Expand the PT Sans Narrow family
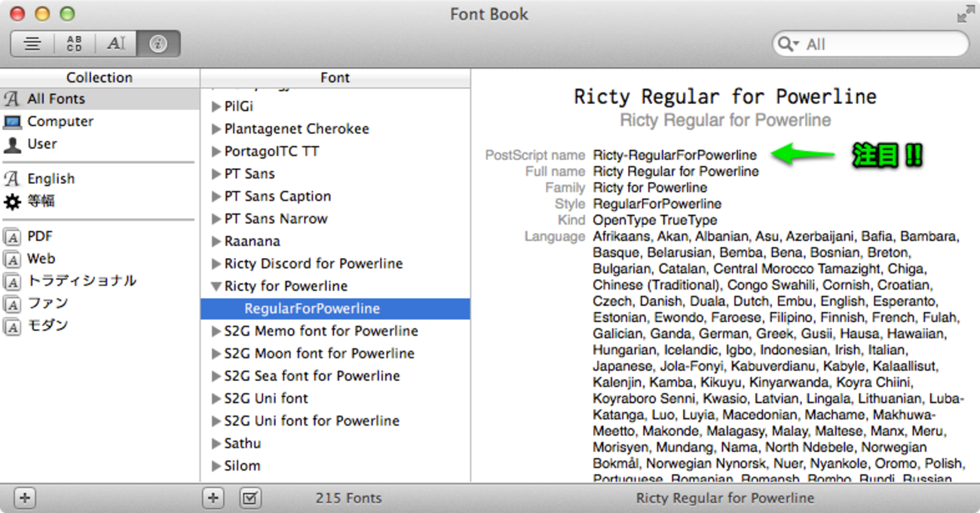980x513 pixels. 216,220
